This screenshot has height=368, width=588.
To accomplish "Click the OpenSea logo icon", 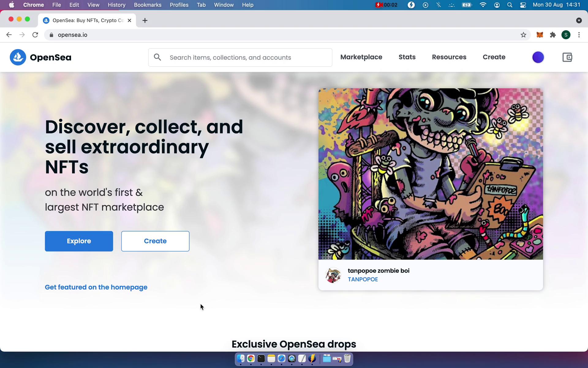I will 18,57.
